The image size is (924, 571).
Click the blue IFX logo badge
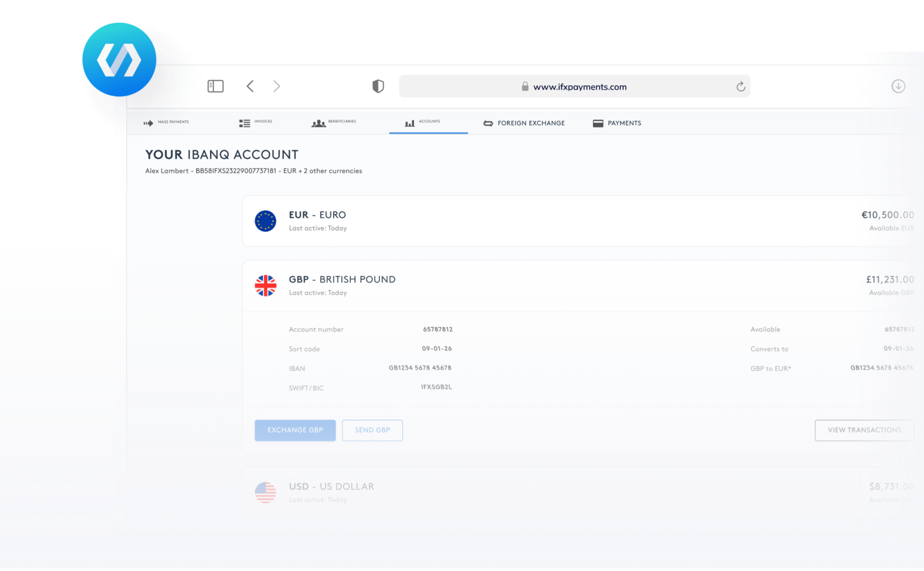[x=119, y=60]
